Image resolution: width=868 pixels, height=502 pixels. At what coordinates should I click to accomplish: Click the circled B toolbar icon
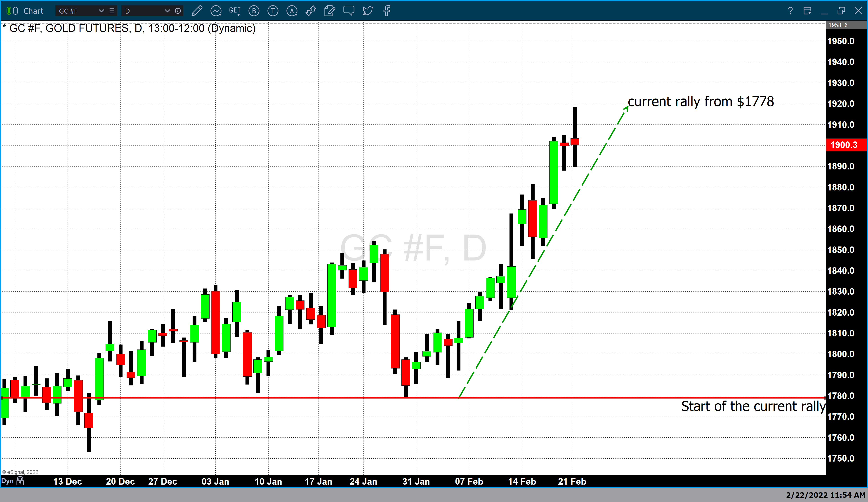tap(254, 11)
